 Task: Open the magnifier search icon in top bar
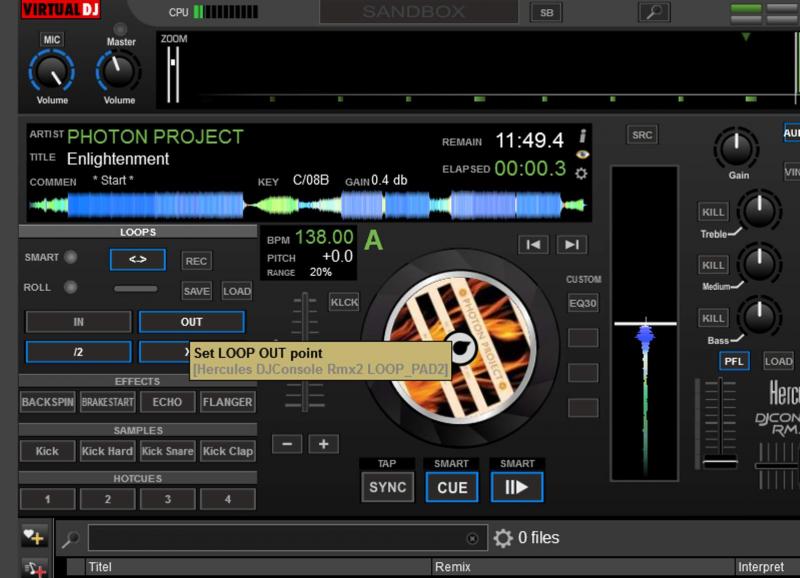[x=654, y=12]
